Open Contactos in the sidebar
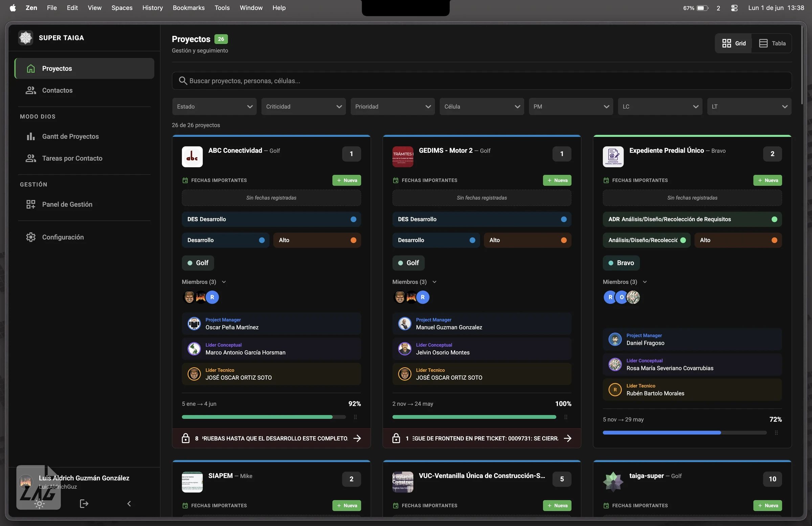The height and width of the screenshot is (526, 812). (x=84, y=90)
